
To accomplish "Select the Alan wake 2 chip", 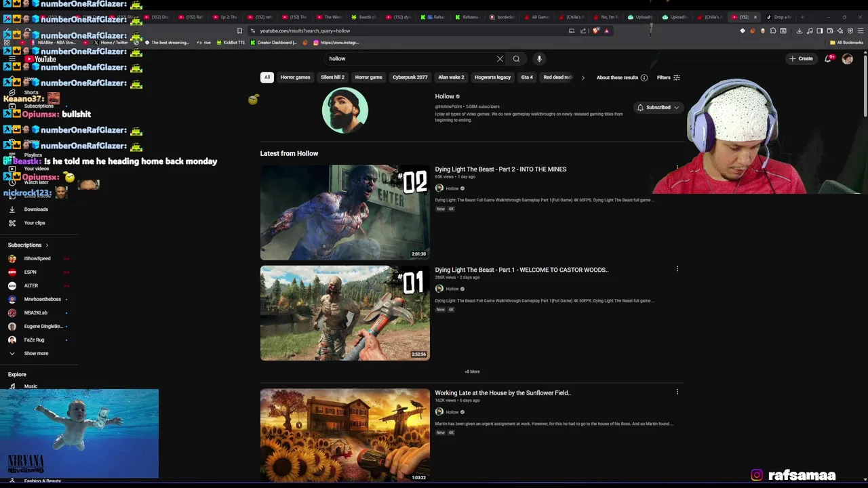I will [x=452, y=77].
